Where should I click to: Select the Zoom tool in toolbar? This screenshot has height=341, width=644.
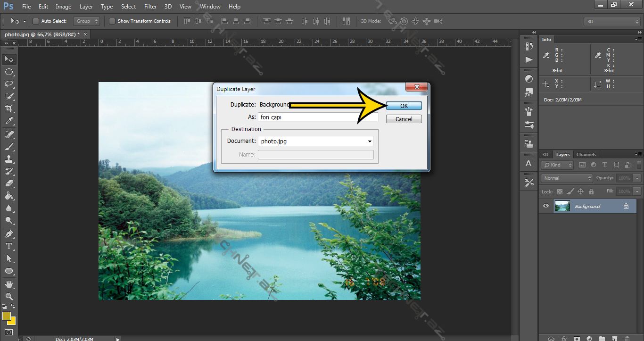click(x=9, y=297)
